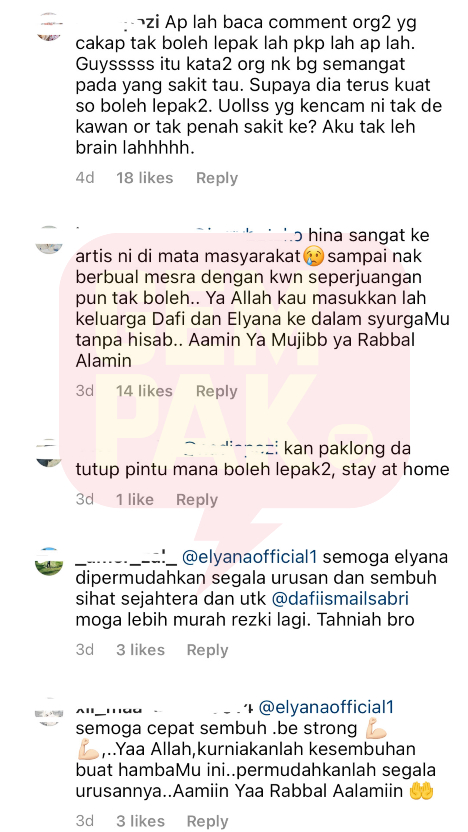Open @elyanaofficial1 mention in fourth comment
Screen dimensions: 468x832
[x=249, y=557]
